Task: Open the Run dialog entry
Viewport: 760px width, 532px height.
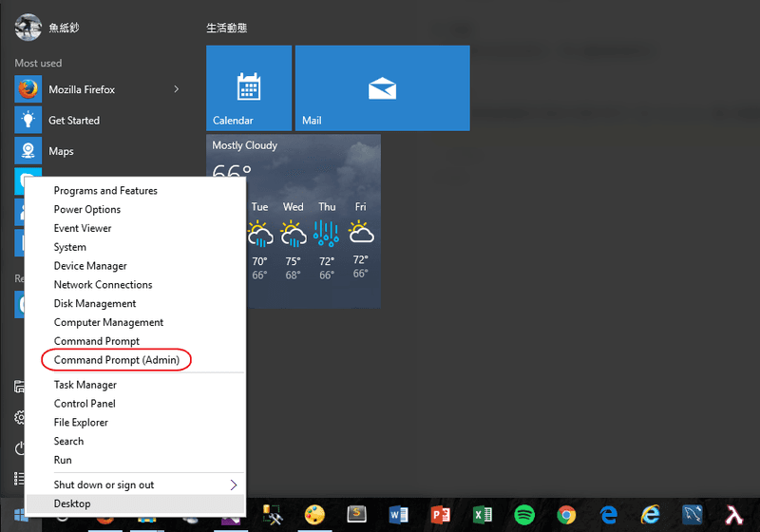Action: click(x=63, y=461)
